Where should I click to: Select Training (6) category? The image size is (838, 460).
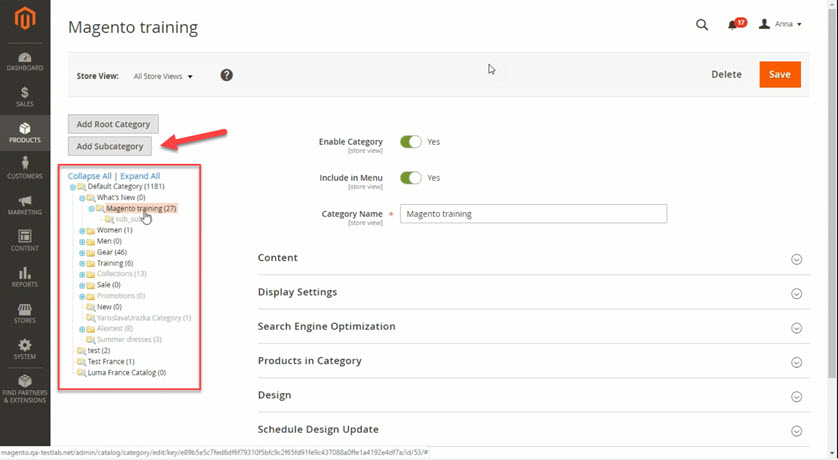click(x=115, y=263)
